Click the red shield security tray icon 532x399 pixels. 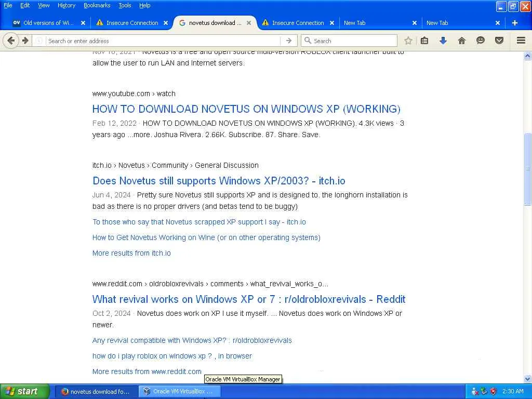coord(494,391)
